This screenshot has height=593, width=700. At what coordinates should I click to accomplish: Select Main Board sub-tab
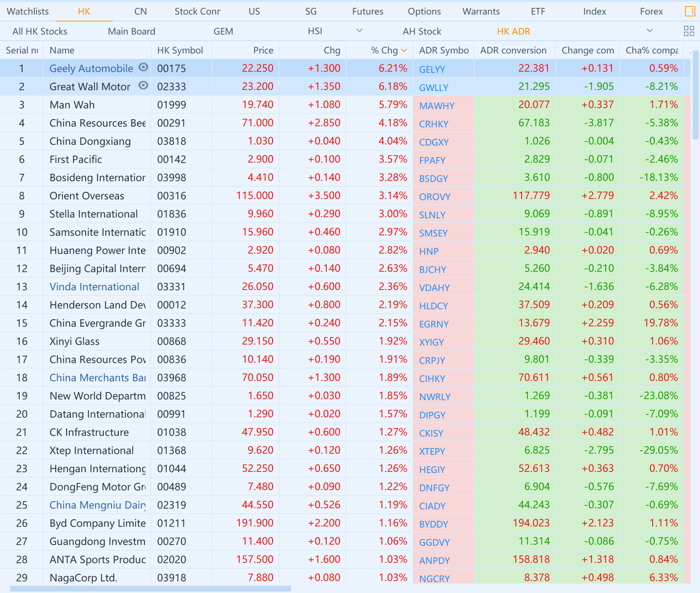pyautogui.click(x=131, y=31)
